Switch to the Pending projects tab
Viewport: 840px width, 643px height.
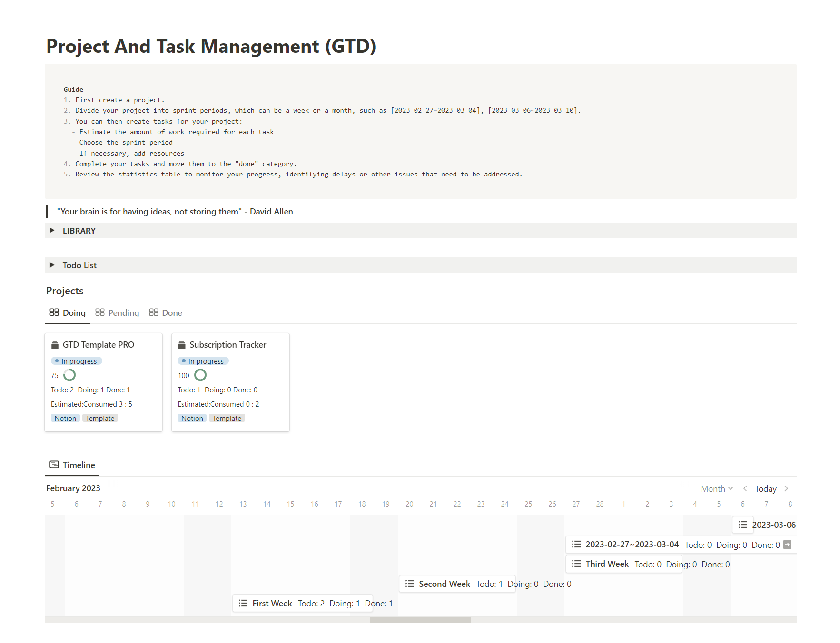123,312
